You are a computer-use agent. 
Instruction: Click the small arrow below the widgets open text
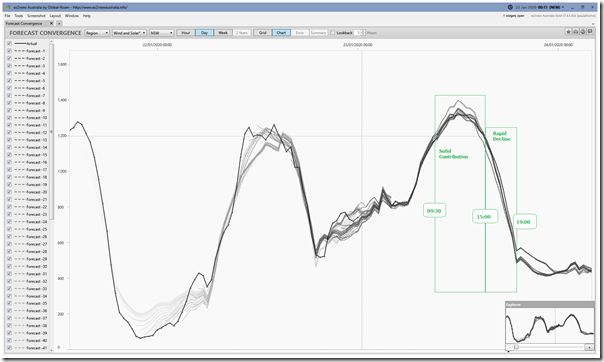point(593,23)
